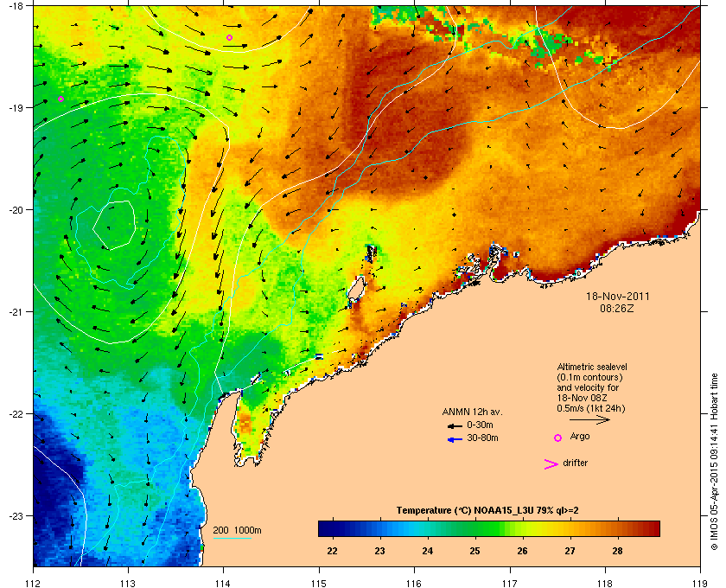Click the center of the cold eddy contour near 113E 20S
Image resolution: width=726 pixels, height=588 pixels.
[x=114, y=225]
